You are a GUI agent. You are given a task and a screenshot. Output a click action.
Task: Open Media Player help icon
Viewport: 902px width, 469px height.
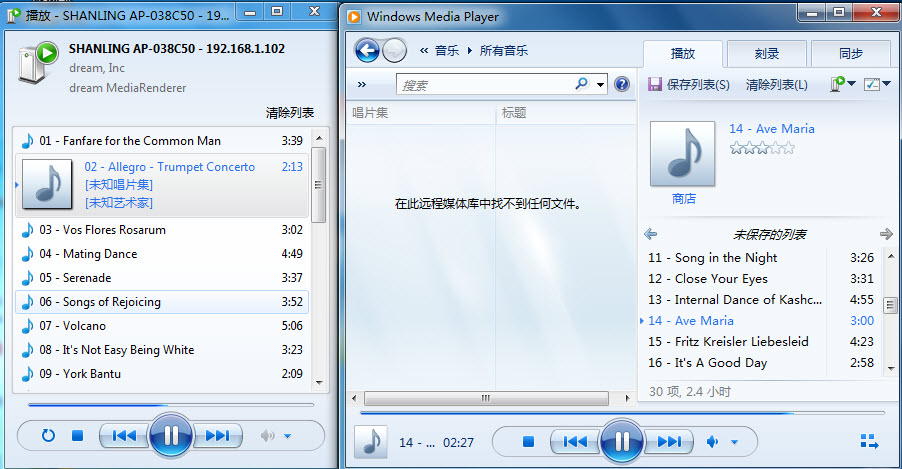pos(622,85)
